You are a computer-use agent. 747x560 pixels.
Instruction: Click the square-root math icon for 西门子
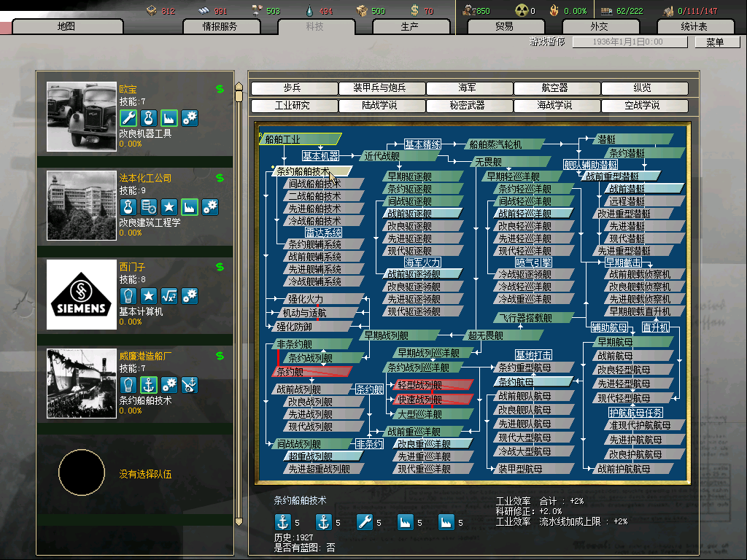169,296
